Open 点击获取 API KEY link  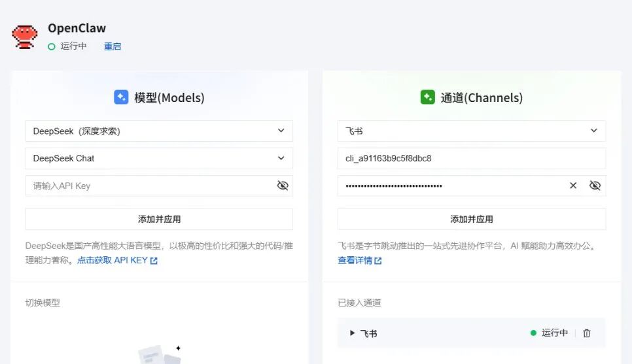[117, 261]
